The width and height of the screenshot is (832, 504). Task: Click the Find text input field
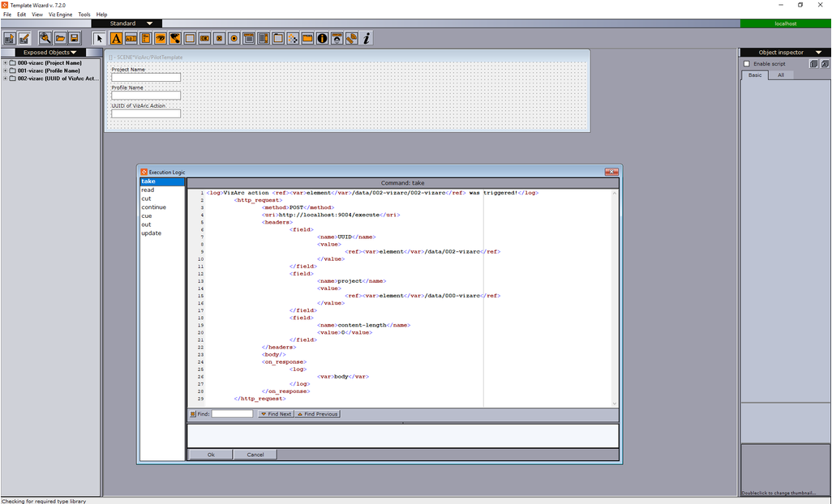click(x=232, y=414)
